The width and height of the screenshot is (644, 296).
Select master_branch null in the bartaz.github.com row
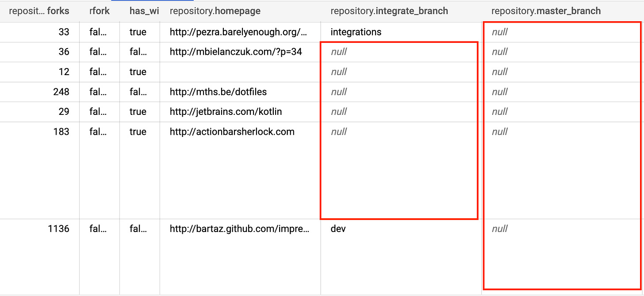click(x=500, y=229)
